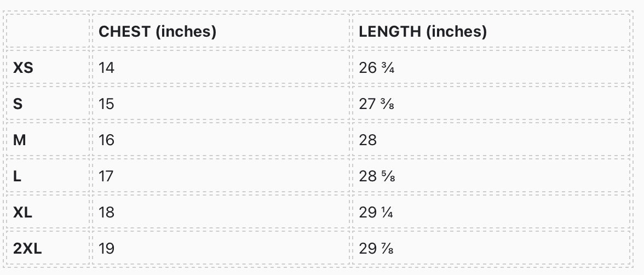Click the CHEST (inches) column header
The height and width of the screenshot is (275, 644).
point(157,32)
